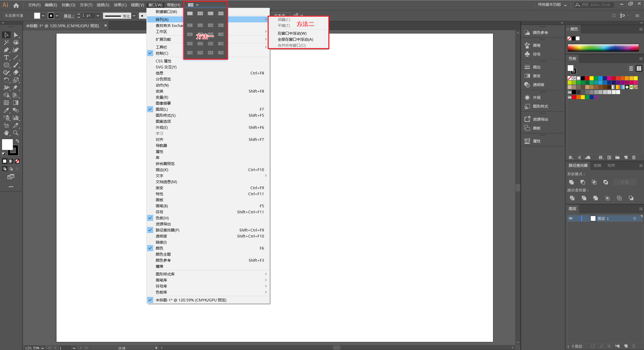Select the Type tool
The image size is (644, 350).
coord(6,58)
